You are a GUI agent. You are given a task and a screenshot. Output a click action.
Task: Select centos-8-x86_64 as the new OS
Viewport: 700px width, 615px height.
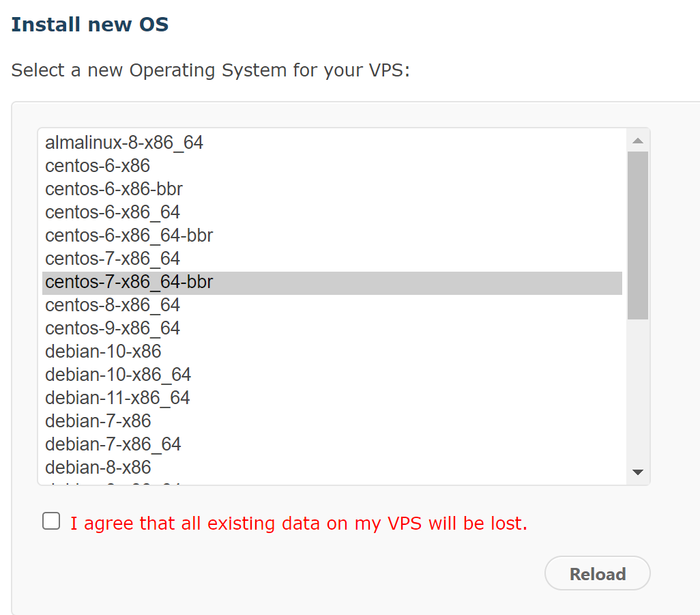(113, 305)
